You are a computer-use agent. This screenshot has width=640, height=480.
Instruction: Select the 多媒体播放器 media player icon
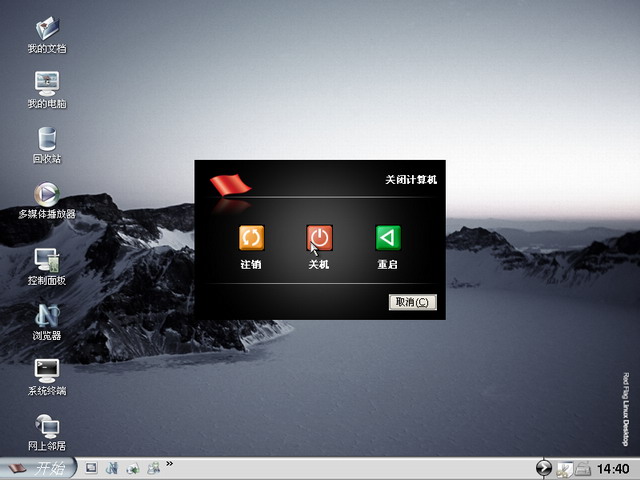click(x=47, y=200)
